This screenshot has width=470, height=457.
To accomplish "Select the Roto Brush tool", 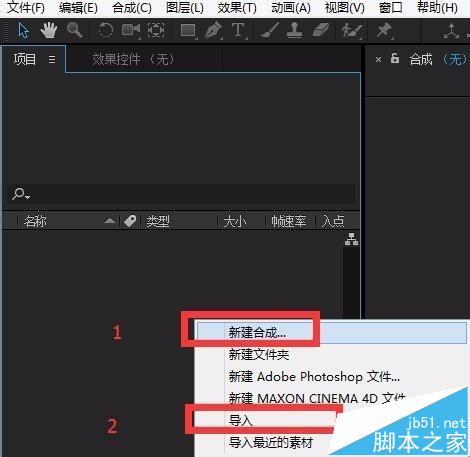I will [352, 31].
